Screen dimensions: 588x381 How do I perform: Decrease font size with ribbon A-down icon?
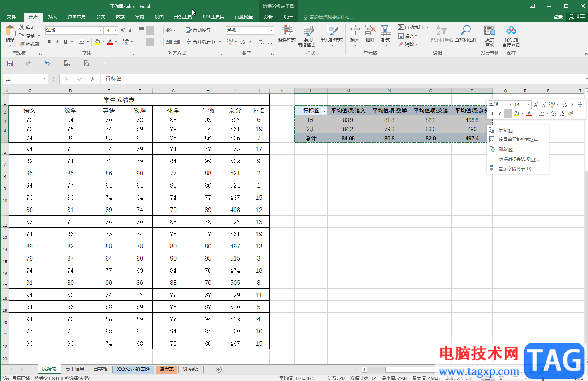[131, 30]
